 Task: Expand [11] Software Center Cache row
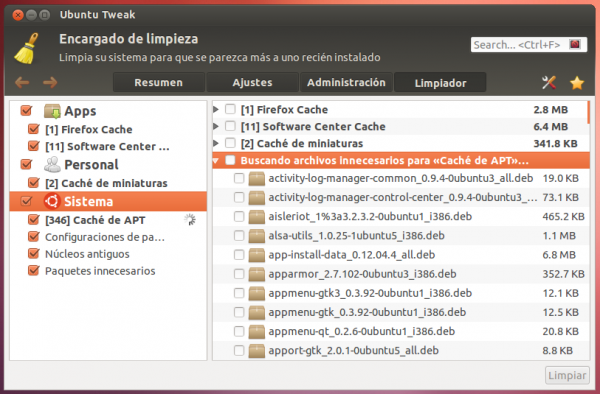[216, 126]
